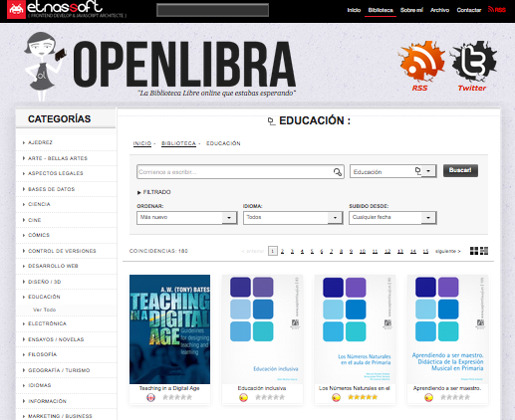515x420 pixels.
Task: Click the language flag under Teaching in a Digital Age
Action: coord(150,397)
